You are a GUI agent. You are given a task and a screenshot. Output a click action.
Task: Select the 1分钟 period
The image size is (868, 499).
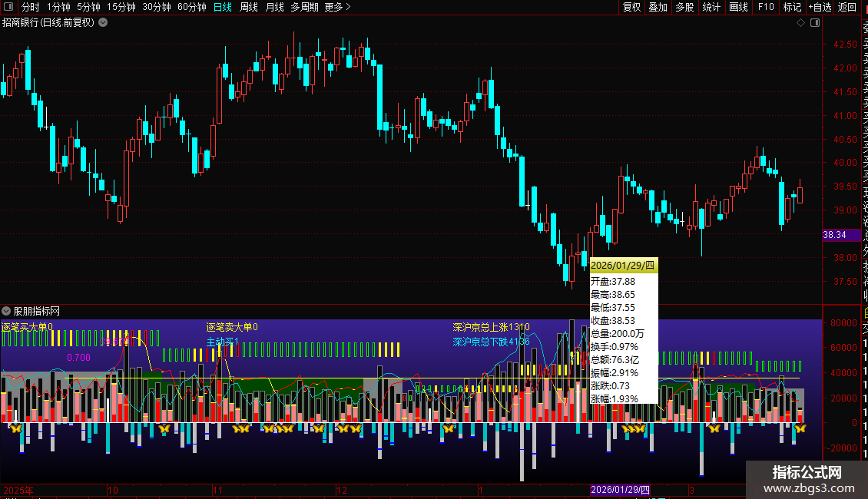(58, 7)
